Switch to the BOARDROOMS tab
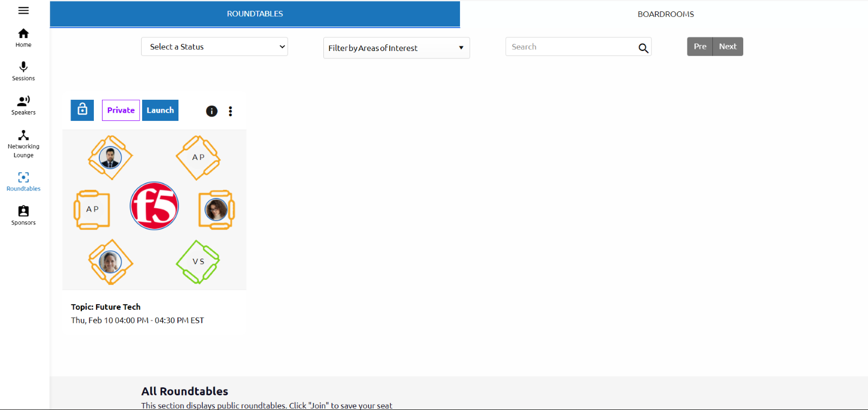 (666, 14)
